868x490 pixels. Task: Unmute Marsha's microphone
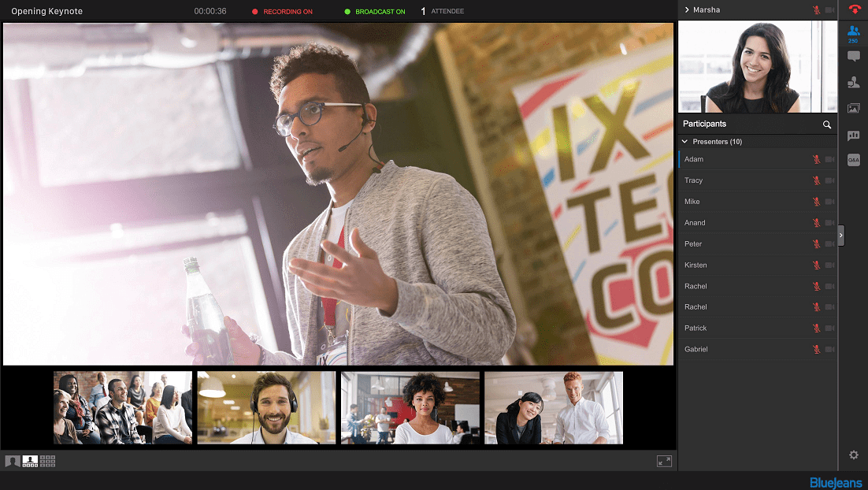817,10
